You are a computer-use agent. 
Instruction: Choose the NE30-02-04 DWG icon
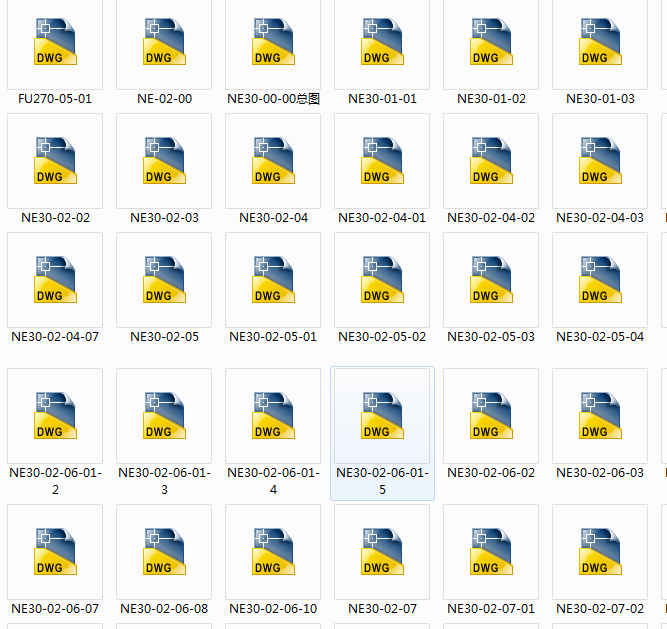click(x=273, y=161)
